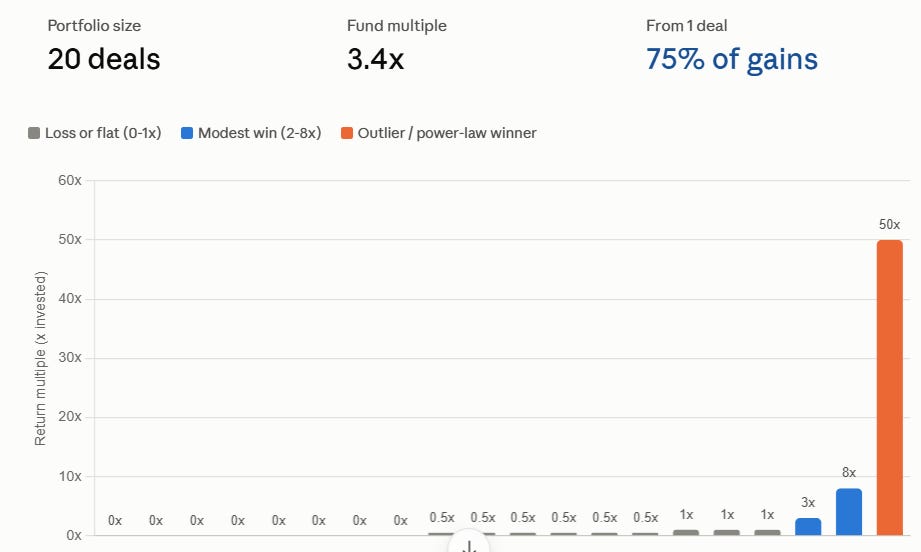Select the blue 8x bar
Screen dimensions: 921x552
click(849, 511)
